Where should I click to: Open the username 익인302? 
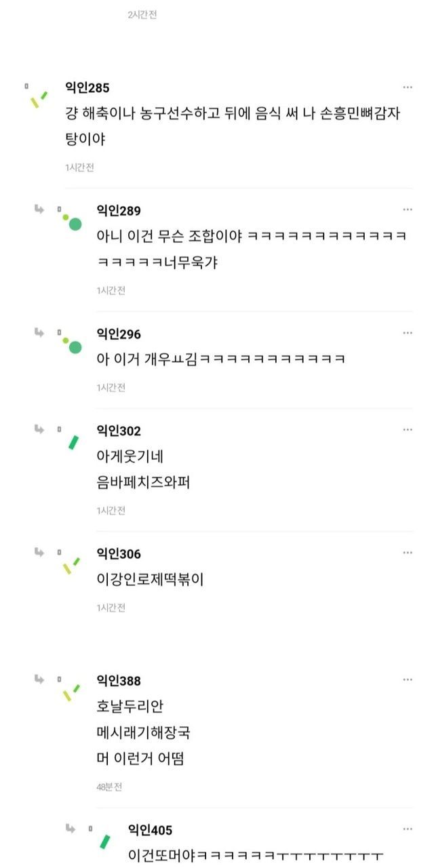tap(119, 431)
